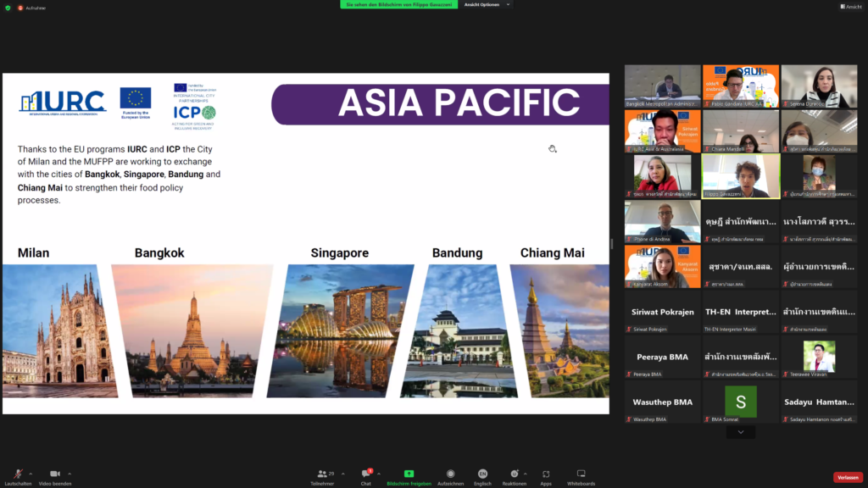Viewport: 868px width, 488px height.
Task: Stop the camera via Video beenden
Action: point(54,474)
